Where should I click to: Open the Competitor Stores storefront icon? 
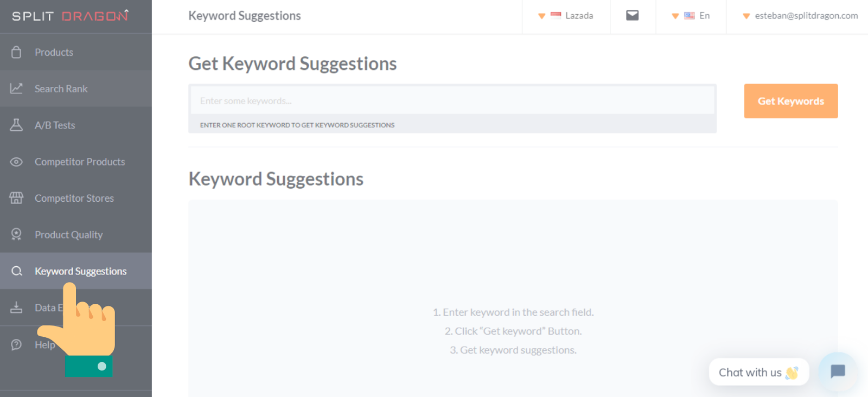point(16,198)
